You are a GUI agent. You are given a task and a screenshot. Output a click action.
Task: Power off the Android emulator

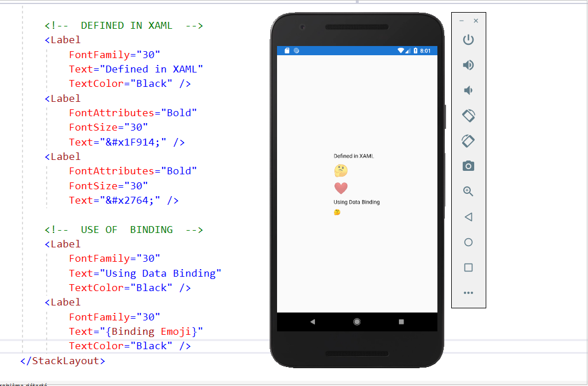pos(468,39)
